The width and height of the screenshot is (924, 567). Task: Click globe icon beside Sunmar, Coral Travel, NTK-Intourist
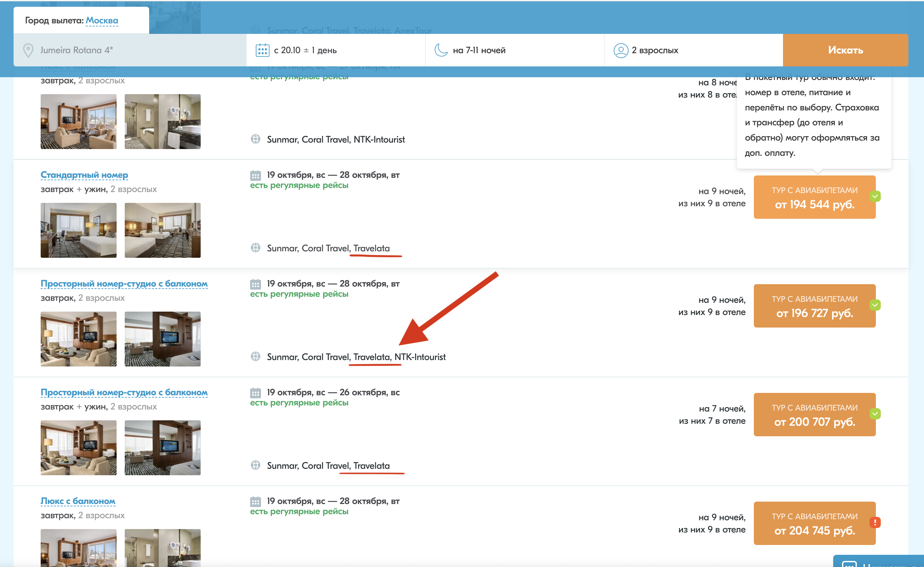(256, 139)
